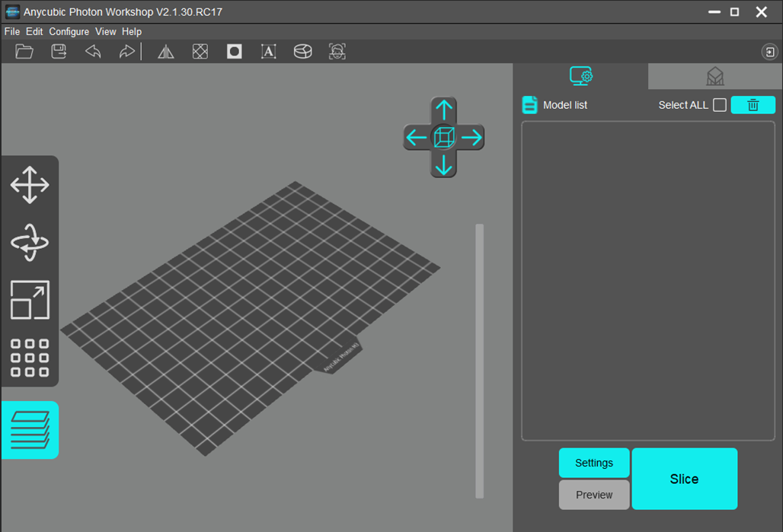Open the Edit menu
The image size is (783, 532).
click(34, 31)
